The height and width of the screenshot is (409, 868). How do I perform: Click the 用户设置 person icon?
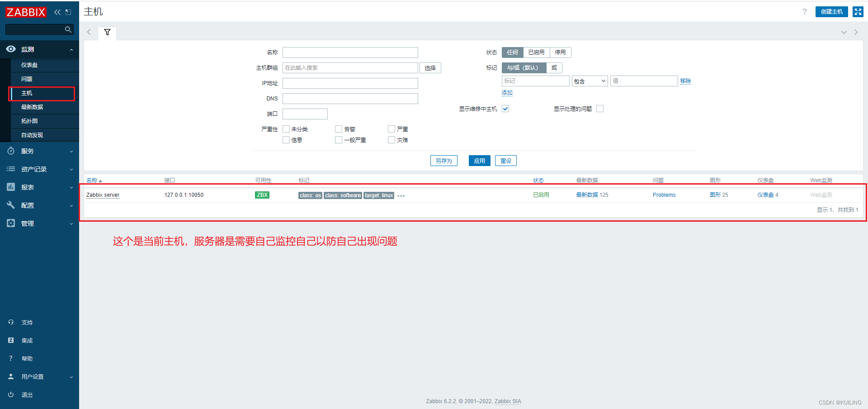coord(11,376)
